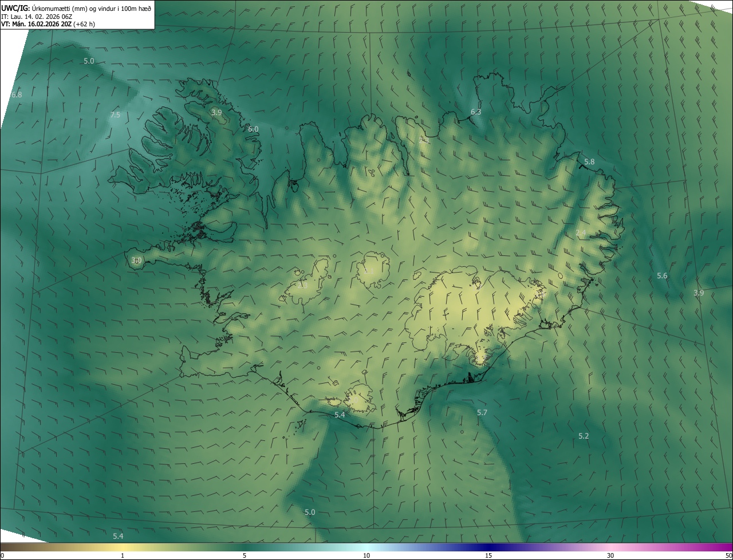Click the 2.4 value in the Eastfjords
The height and width of the screenshot is (560, 733).
pos(581,233)
